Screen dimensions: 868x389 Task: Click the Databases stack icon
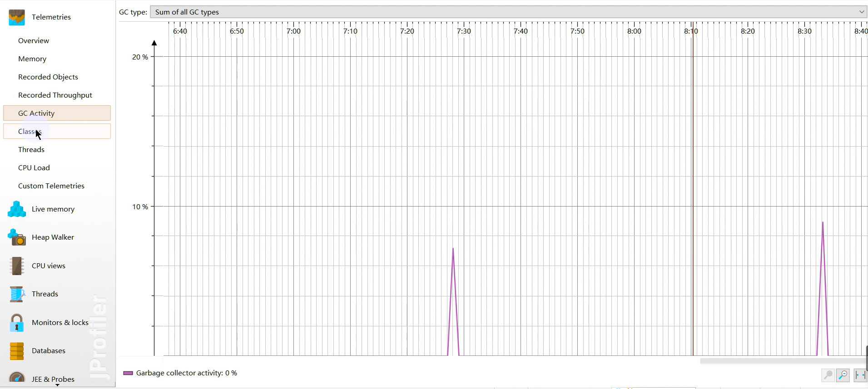click(17, 351)
